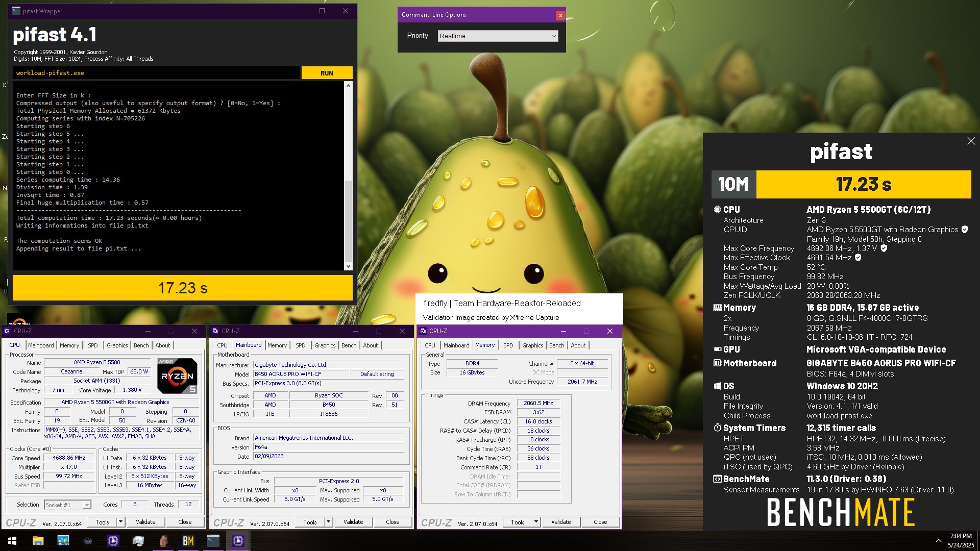Show hidden system tray icons
Viewport: 980px width, 551px height.
coord(938,541)
